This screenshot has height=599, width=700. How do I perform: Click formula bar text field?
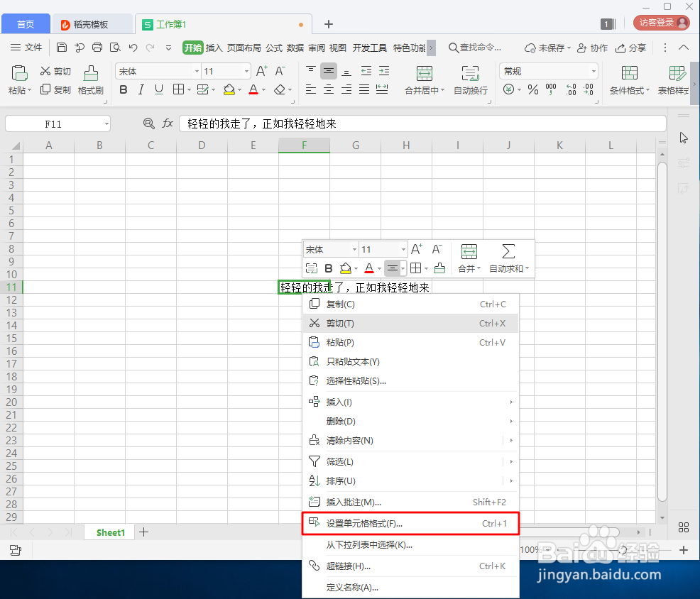click(422, 123)
